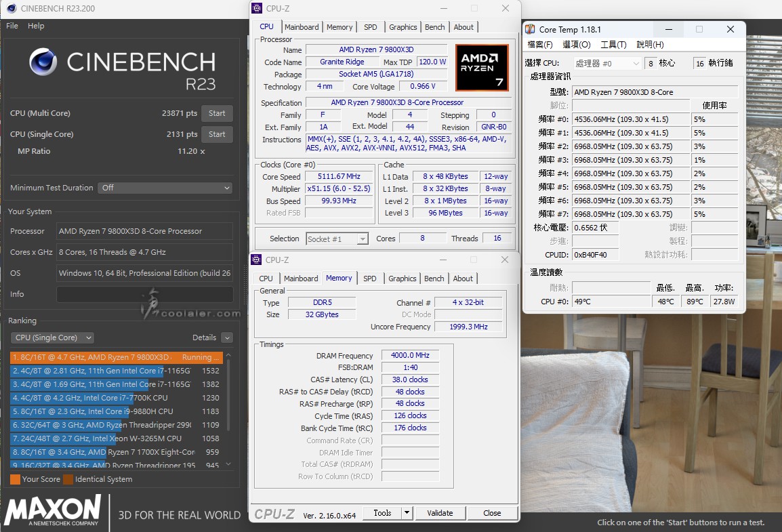Expand the ranking Details dropdown

coord(227,337)
